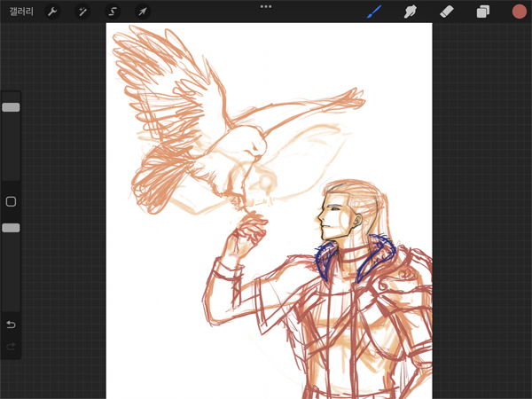This screenshot has height=399, width=532.
Task: Select the Eraser tool
Action: [447, 12]
